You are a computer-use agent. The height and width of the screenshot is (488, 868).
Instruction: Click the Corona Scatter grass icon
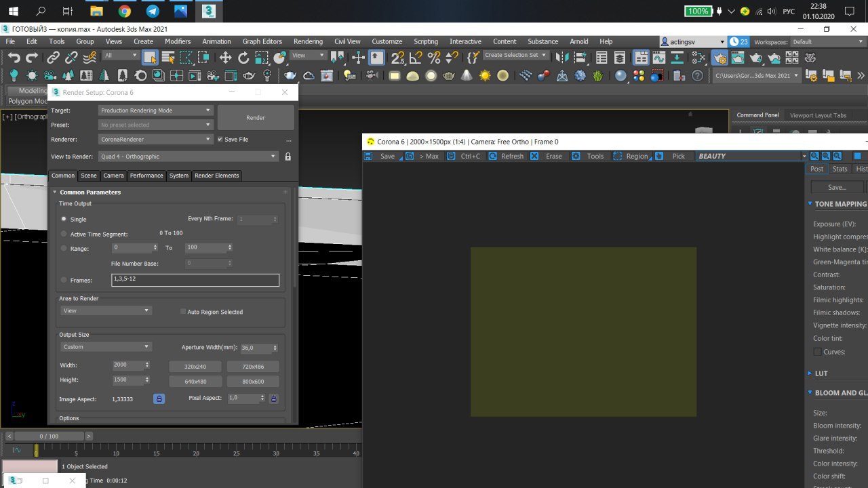click(x=597, y=75)
